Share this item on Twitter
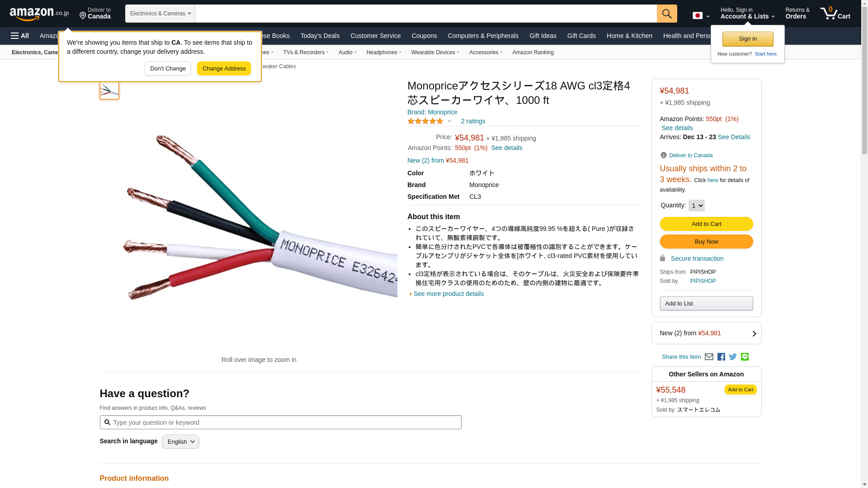This screenshot has width=868, height=488. (733, 357)
